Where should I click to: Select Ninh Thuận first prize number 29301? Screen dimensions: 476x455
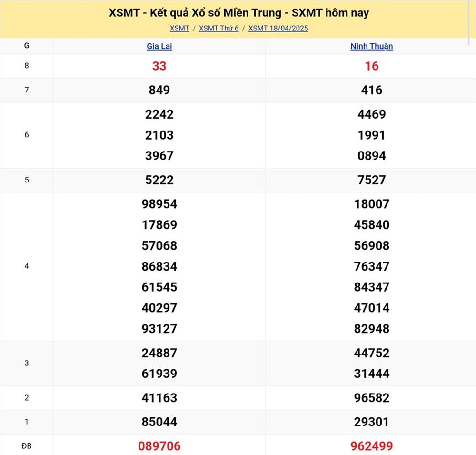point(371,422)
